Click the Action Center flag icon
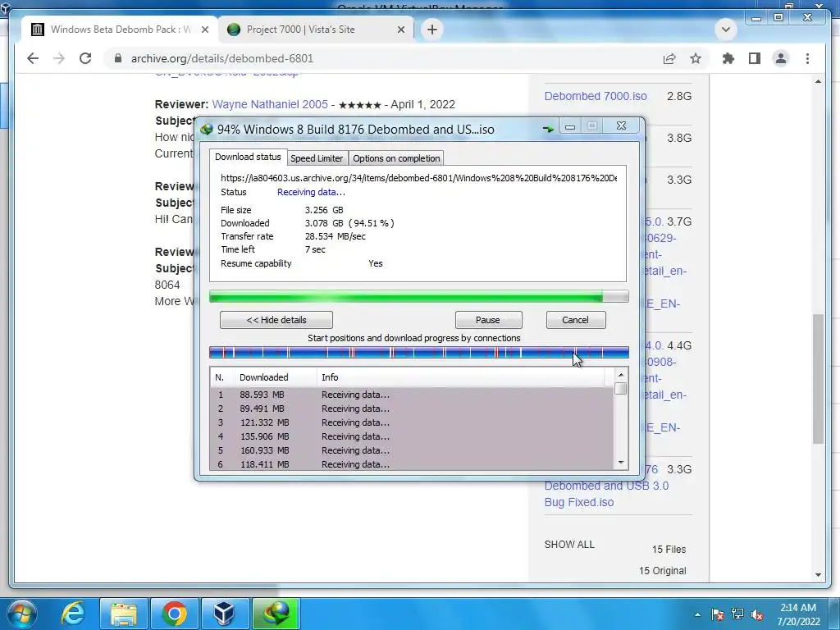840x630 pixels. pos(717,614)
